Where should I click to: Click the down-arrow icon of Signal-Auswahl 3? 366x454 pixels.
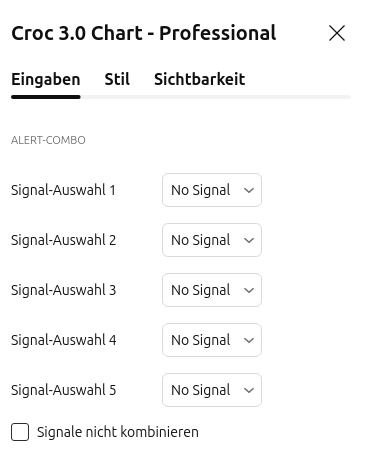click(249, 290)
